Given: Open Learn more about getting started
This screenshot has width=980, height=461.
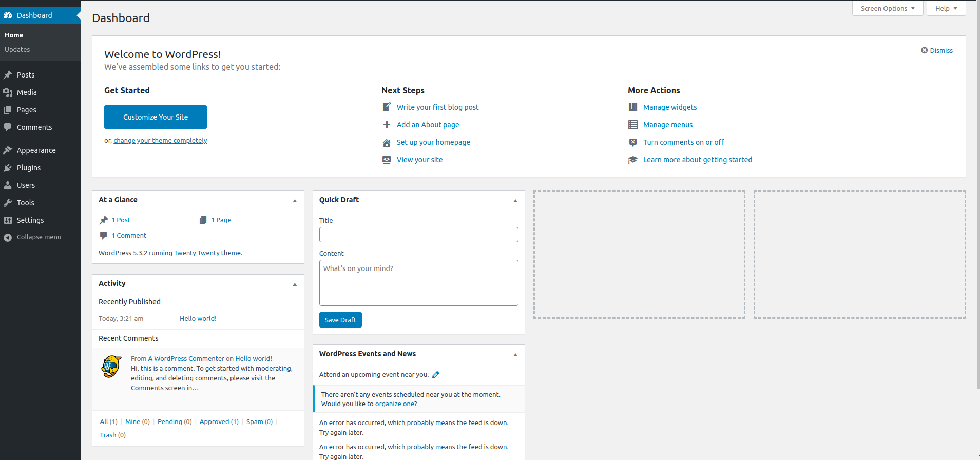Looking at the screenshot, I should [698, 160].
